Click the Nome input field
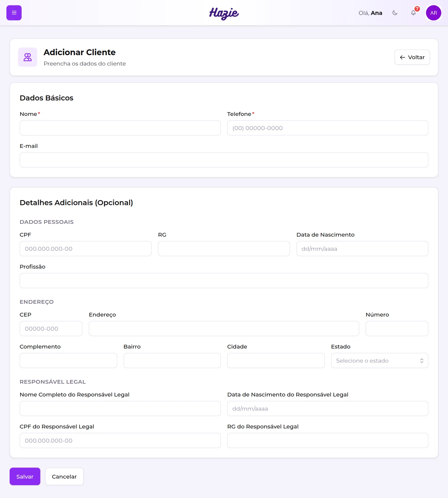Screen dimensions: 448x498 pos(120,128)
